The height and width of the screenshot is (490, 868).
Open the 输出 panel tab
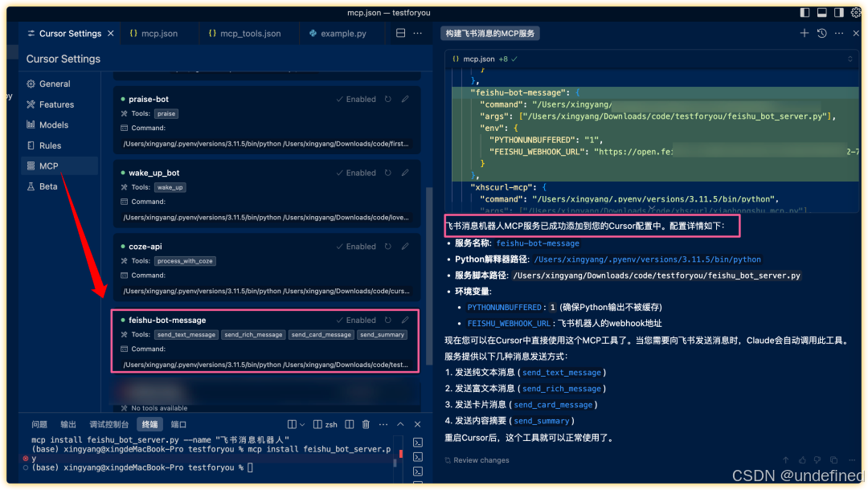(x=68, y=425)
